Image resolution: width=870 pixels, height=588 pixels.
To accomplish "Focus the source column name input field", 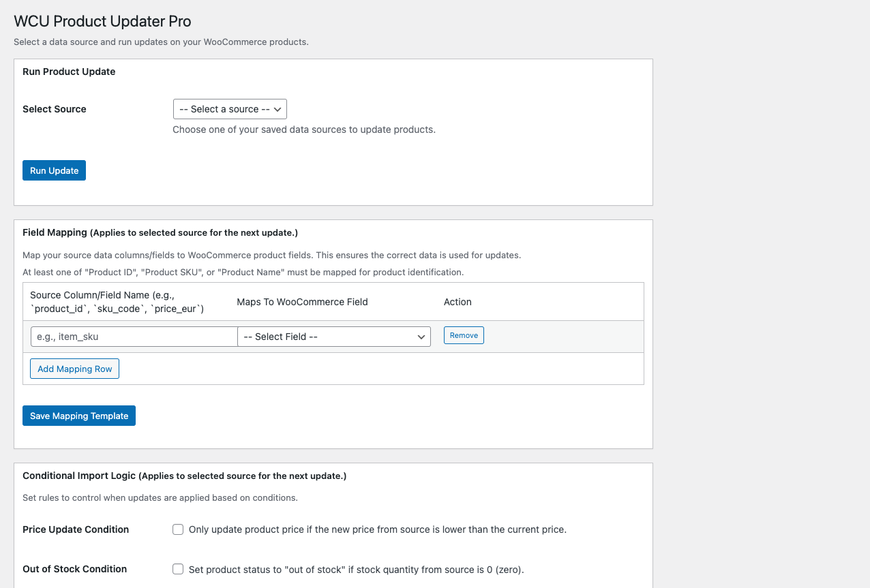I will click(x=134, y=337).
